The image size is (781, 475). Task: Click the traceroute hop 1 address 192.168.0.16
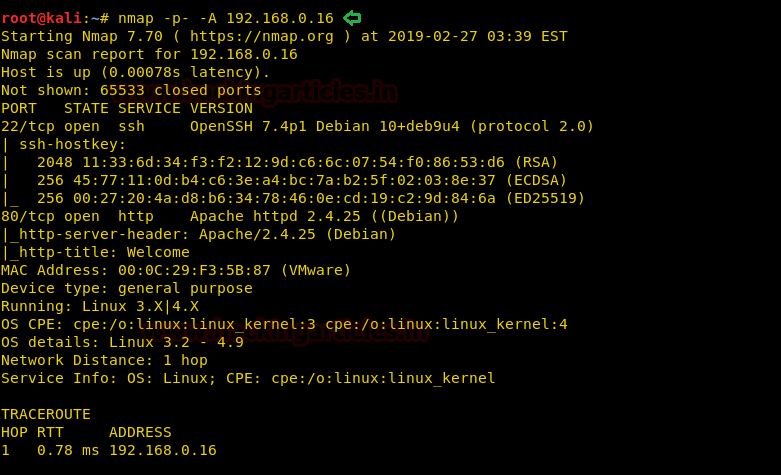(x=162, y=450)
